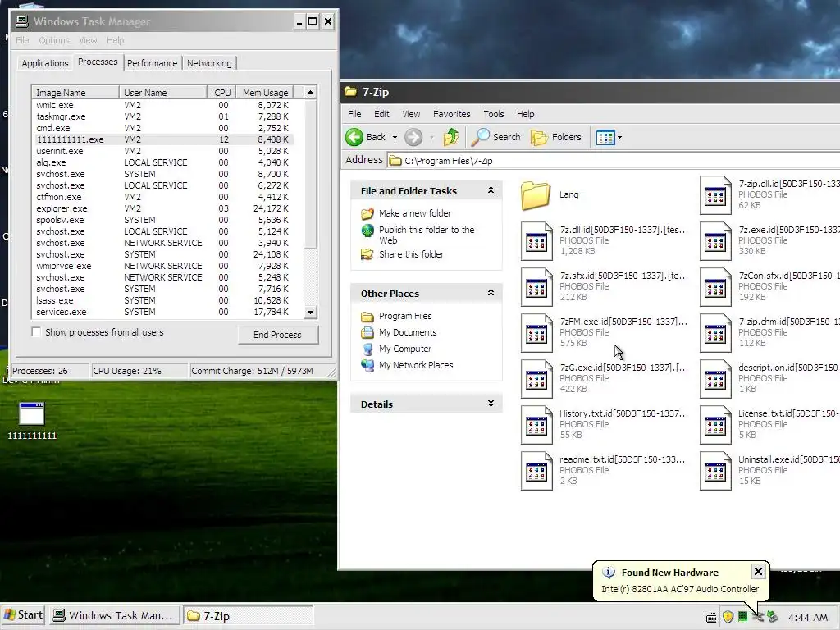This screenshot has height=630, width=840.
Task: Select the 7zFM.exe.id PHOBOS file icon
Action: (x=536, y=333)
